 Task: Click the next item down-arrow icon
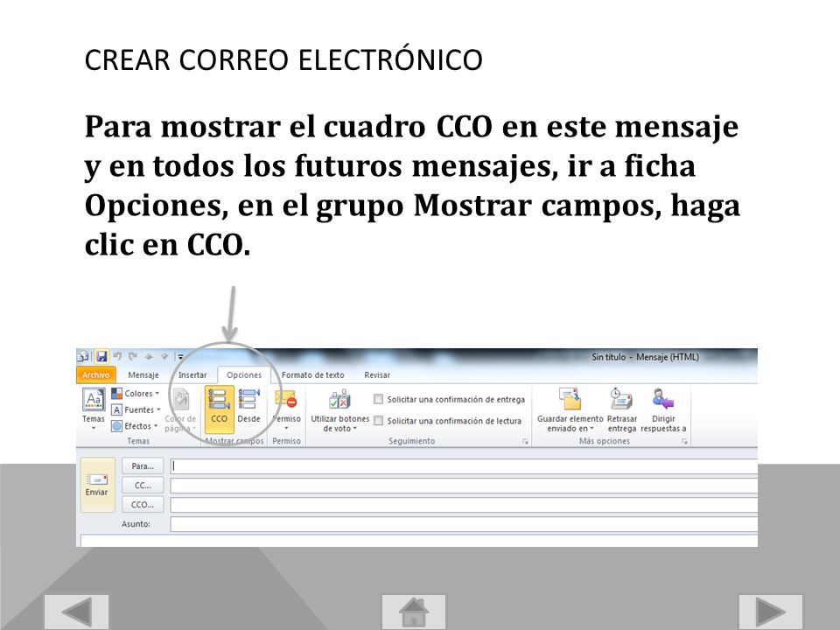click(x=164, y=356)
